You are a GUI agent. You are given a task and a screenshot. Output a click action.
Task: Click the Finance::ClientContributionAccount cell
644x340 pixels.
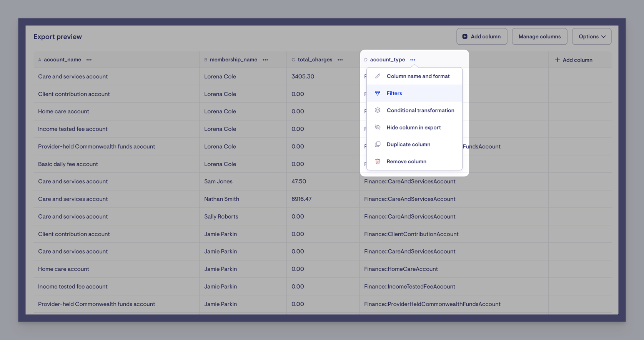pos(454,234)
